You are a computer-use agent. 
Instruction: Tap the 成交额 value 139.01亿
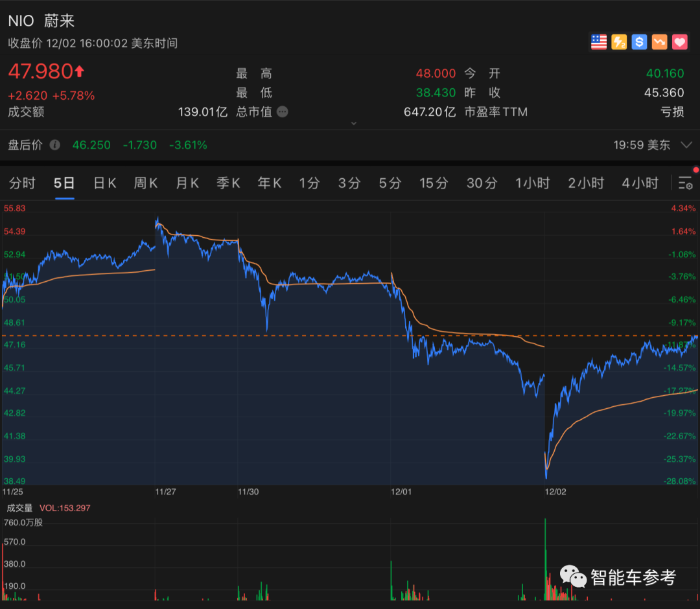click(203, 111)
